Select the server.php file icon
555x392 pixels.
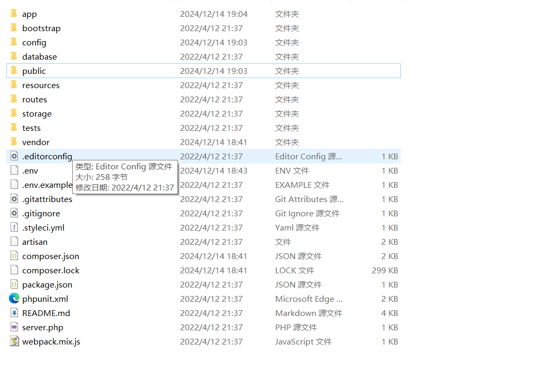(x=14, y=327)
